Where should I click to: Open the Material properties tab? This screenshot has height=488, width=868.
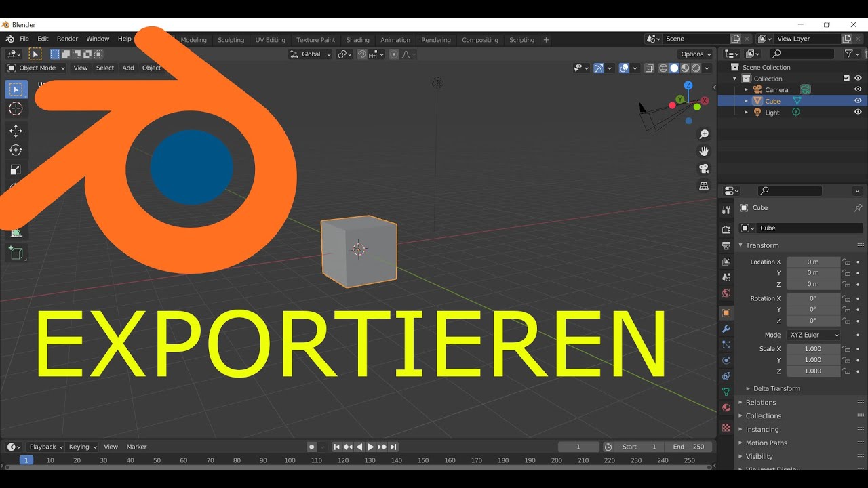[x=726, y=408]
